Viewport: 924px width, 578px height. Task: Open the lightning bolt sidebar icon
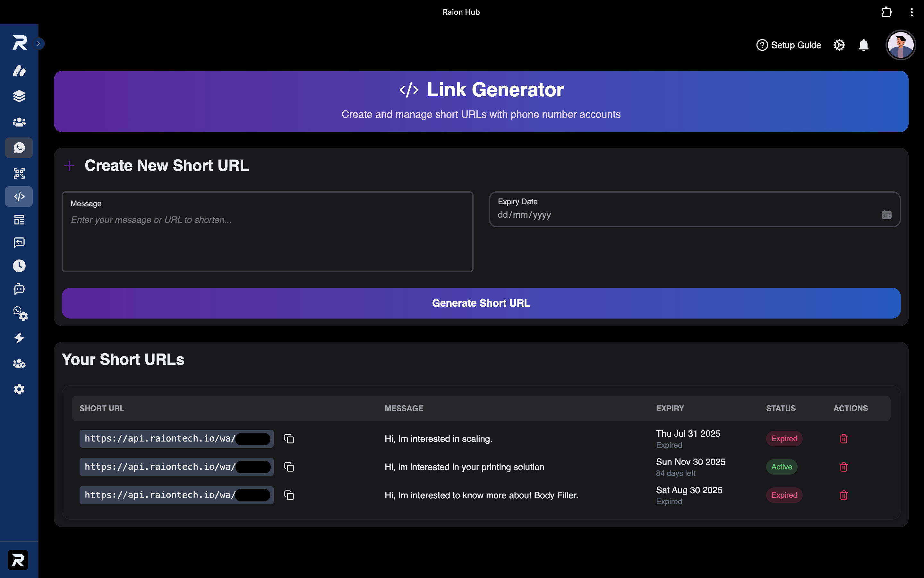tap(19, 338)
